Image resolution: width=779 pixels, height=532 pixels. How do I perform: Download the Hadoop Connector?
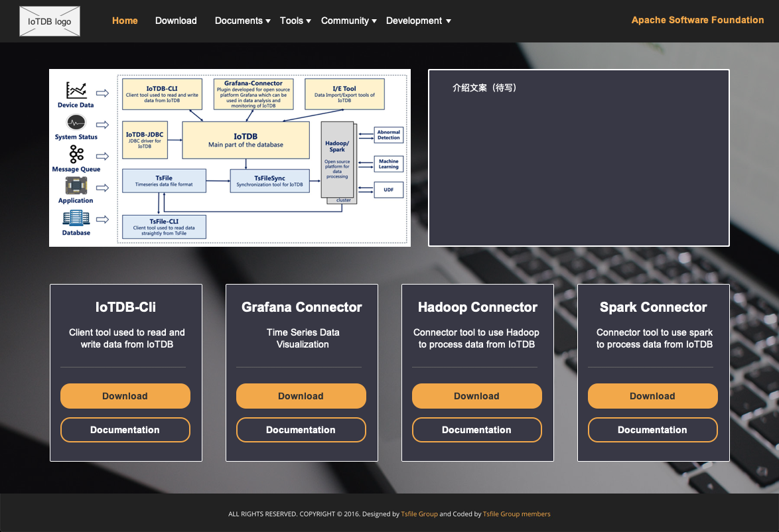[477, 396]
